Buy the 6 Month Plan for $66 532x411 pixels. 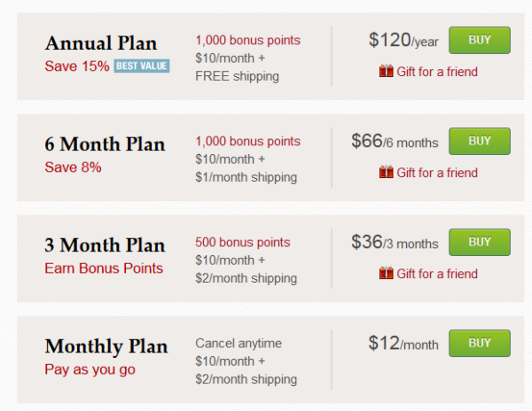(x=480, y=142)
